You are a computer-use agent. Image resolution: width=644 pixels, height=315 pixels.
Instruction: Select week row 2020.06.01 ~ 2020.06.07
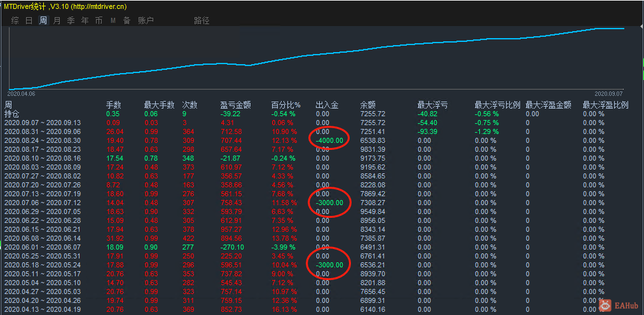(x=42, y=247)
